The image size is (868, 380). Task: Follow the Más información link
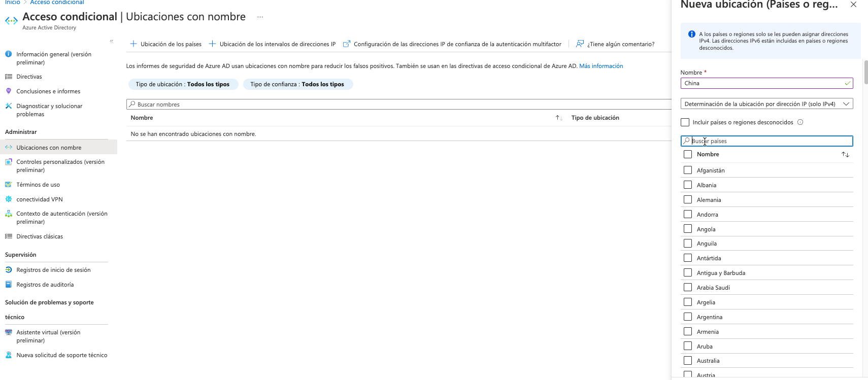click(x=601, y=66)
